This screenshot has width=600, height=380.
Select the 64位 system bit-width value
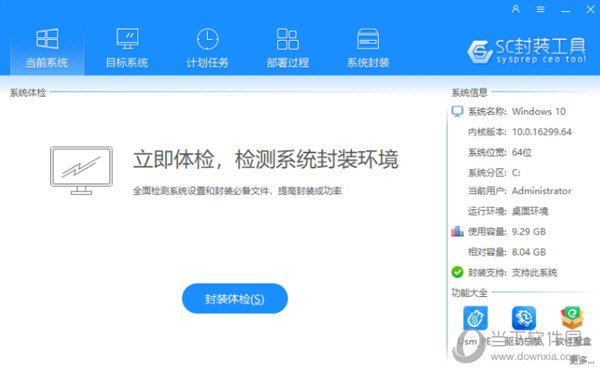coord(522,152)
